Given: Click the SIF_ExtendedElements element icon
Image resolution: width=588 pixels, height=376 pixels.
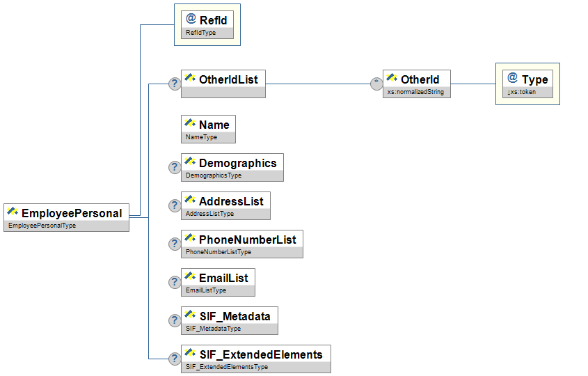Looking at the screenshot, I should (189, 354).
